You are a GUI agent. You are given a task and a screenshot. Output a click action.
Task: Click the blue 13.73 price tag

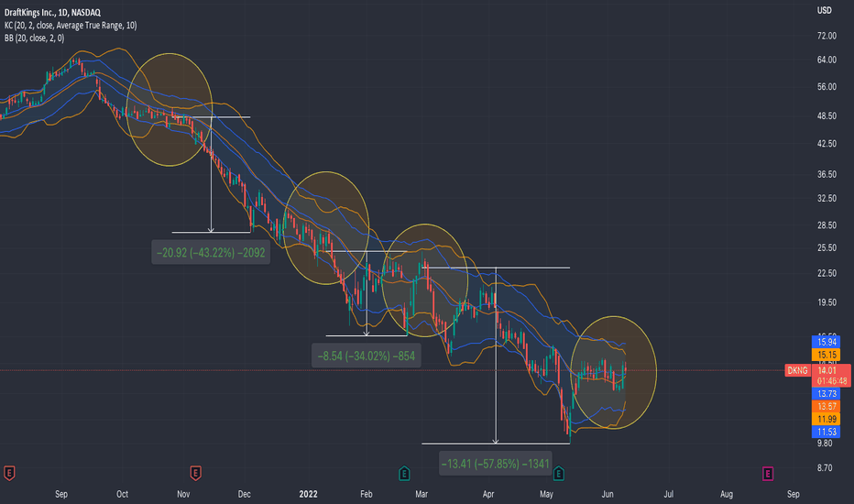(x=827, y=393)
